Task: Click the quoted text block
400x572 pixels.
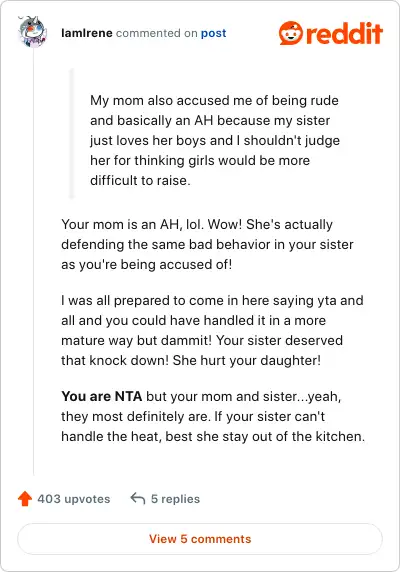Action: [215, 140]
